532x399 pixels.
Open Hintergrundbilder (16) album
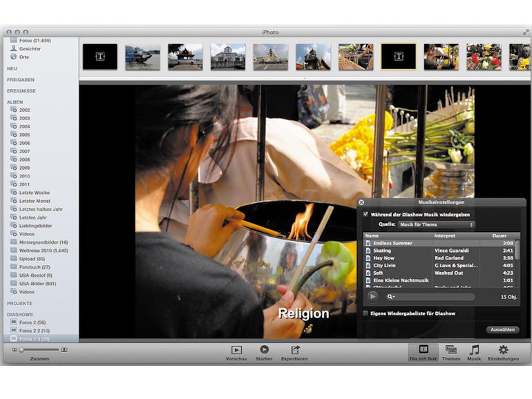(x=44, y=242)
